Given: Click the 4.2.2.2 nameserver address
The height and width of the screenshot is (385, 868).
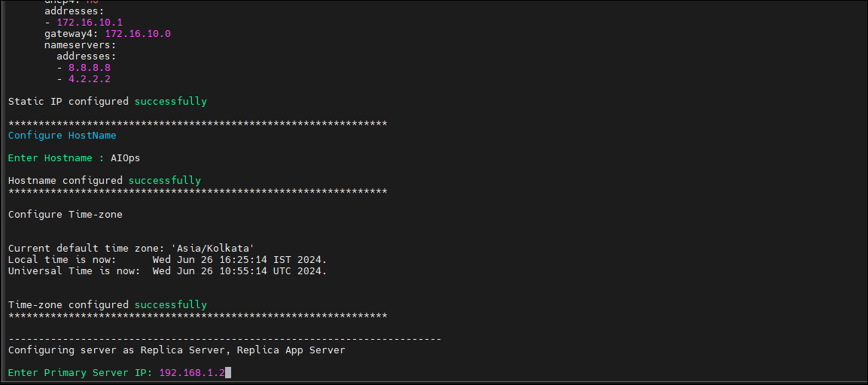Looking at the screenshot, I should point(90,79).
